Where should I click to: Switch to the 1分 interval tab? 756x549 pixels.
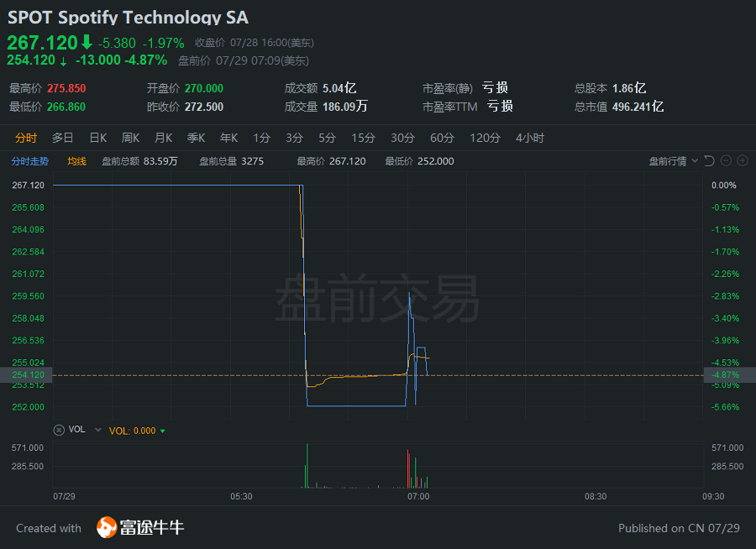(262, 138)
